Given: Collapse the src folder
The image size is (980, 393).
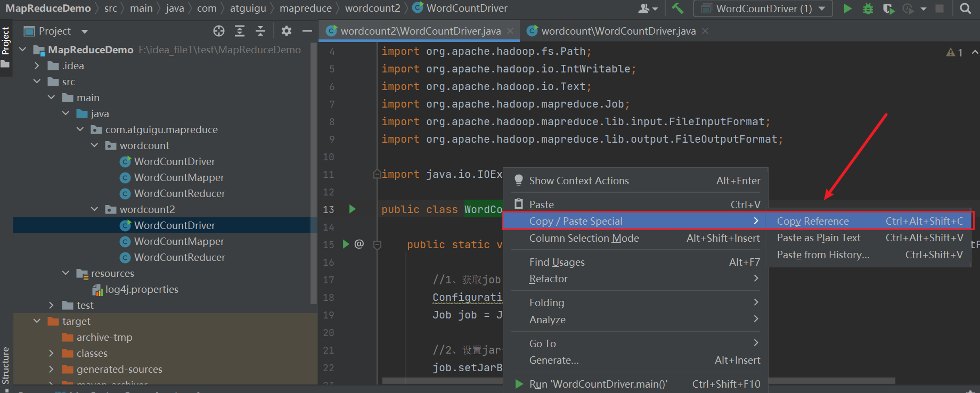Looking at the screenshot, I should [37, 81].
